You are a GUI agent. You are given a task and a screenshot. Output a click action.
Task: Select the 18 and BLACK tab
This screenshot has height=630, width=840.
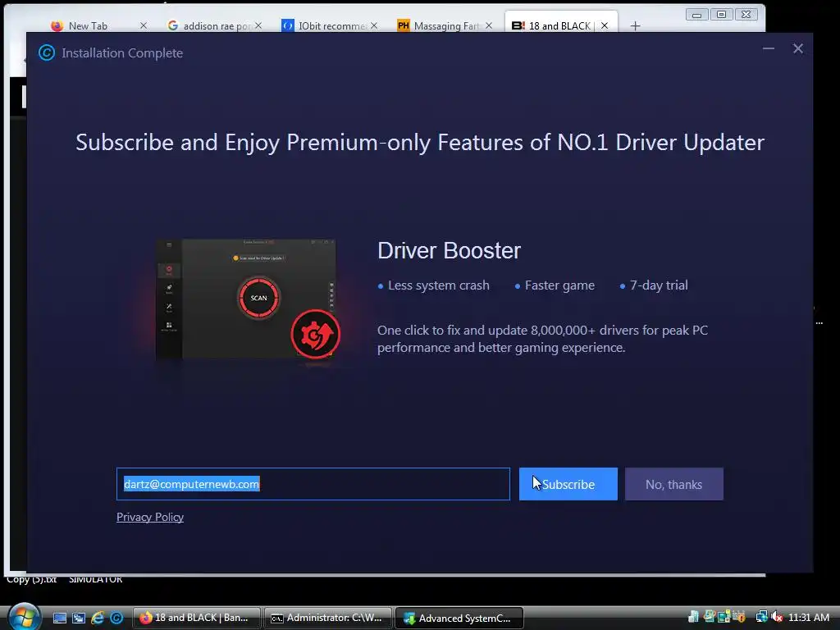(x=559, y=25)
